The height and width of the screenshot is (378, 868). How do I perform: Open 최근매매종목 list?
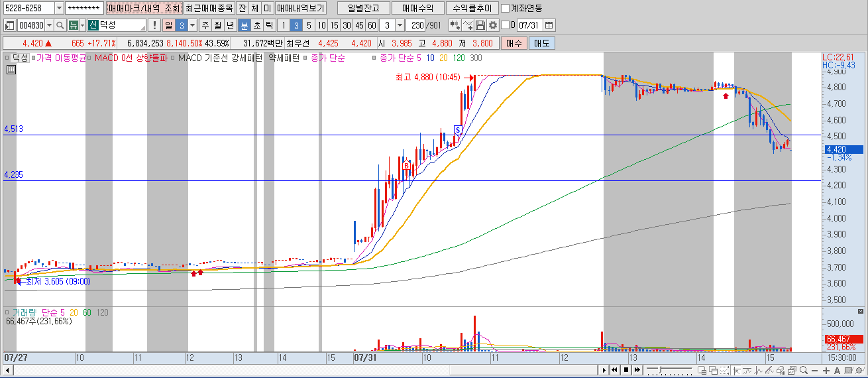[209, 8]
